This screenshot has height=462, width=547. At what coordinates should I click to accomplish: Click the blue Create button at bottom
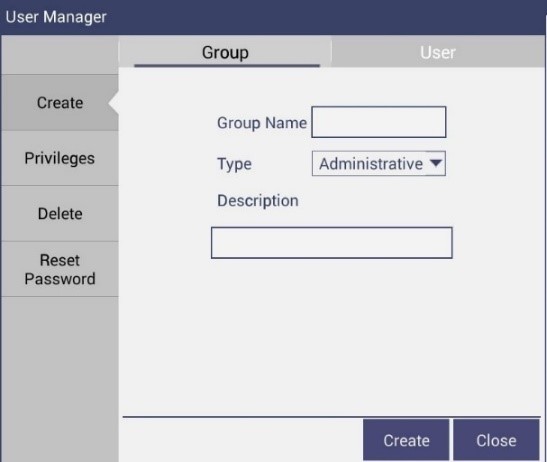pos(406,440)
